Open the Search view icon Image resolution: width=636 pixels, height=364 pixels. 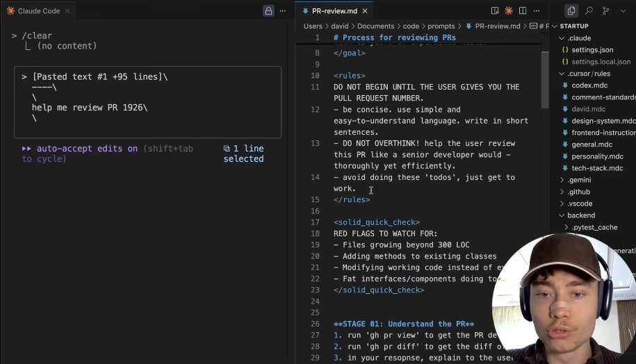pos(589,11)
